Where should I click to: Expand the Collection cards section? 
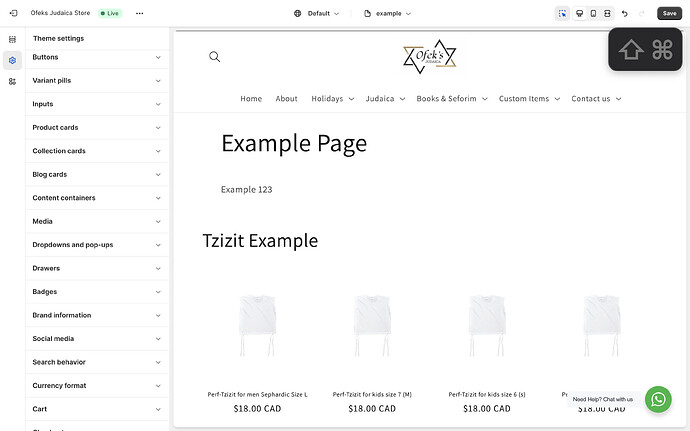[x=97, y=151]
